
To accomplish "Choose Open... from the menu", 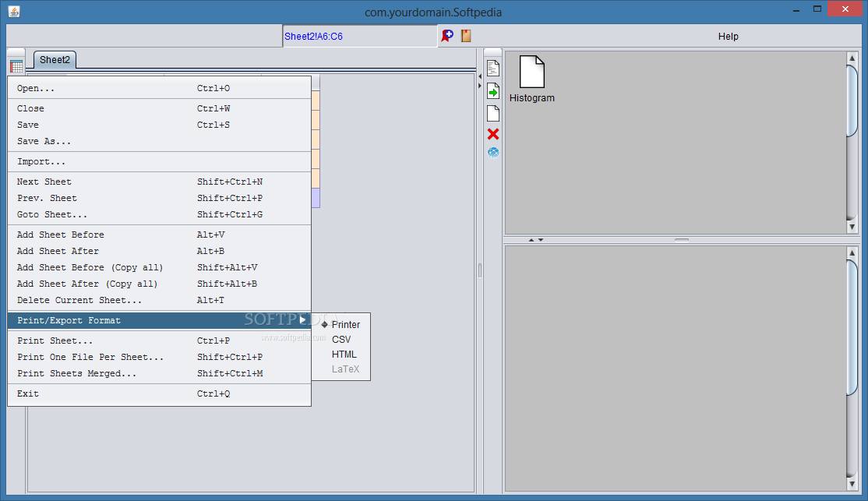I will tap(160, 89).
